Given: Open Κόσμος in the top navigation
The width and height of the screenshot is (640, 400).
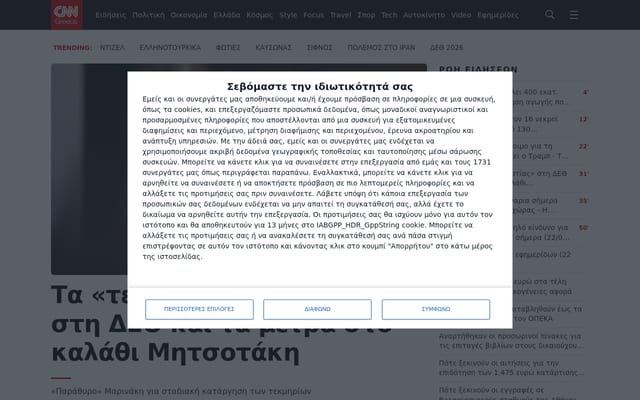Looking at the screenshot, I should [259, 15].
